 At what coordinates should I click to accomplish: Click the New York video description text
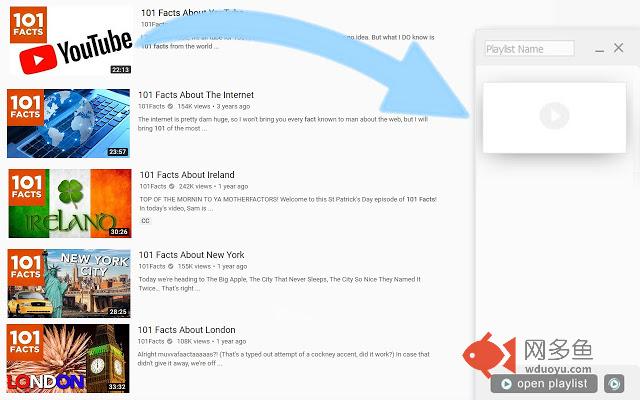tap(280, 284)
